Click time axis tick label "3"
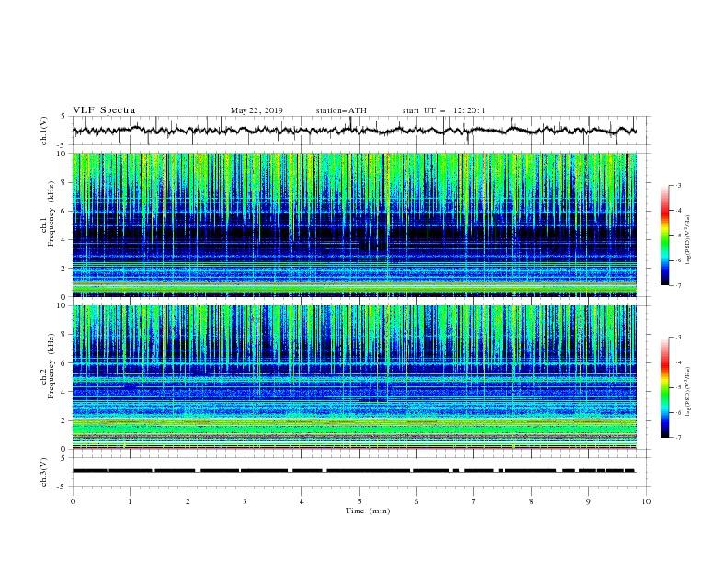This screenshot has height=563, width=728. pos(245,501)
